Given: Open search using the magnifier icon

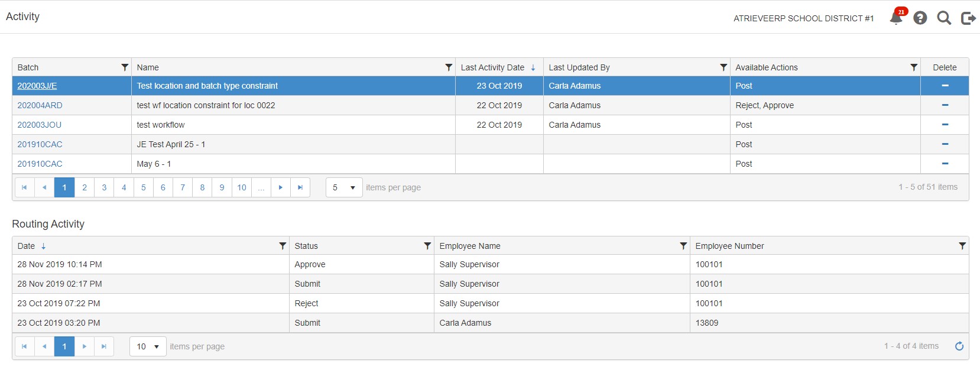Looking at the screenshot, I should [x=944, y=18].
